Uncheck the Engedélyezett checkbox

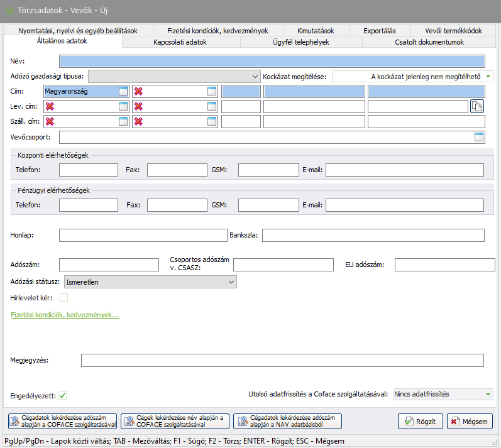tap(63, 395)
